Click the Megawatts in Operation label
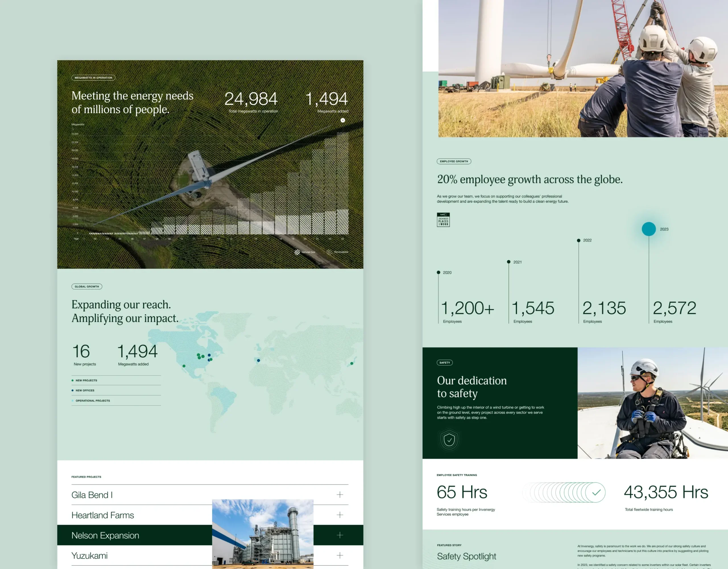The width and height of the screenshot is (728, 569). [x=93, y=77]
